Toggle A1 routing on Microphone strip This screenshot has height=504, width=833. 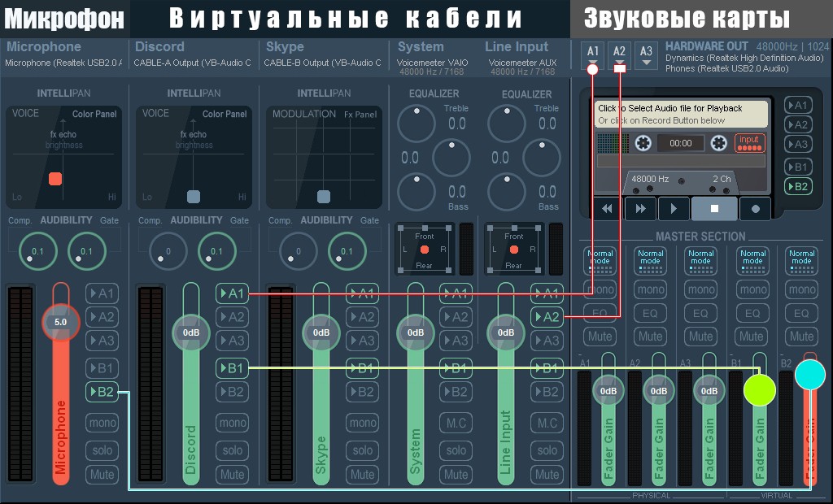102,293
